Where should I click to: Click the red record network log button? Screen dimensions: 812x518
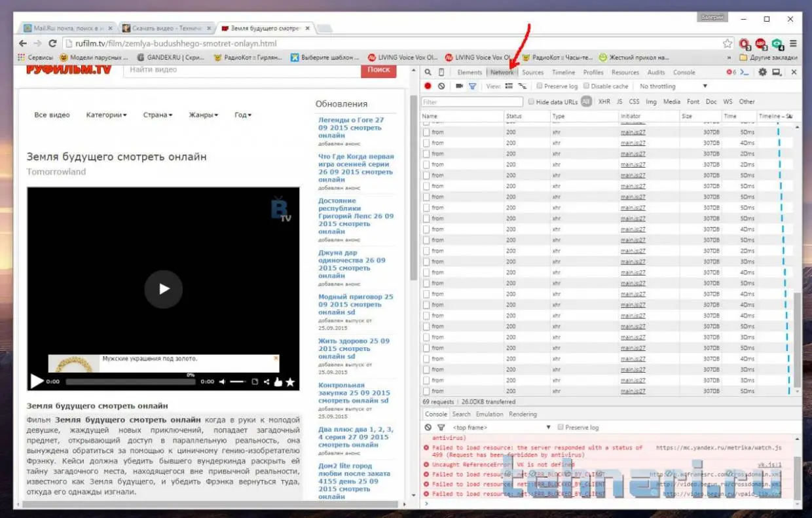(x=428, y=86)
